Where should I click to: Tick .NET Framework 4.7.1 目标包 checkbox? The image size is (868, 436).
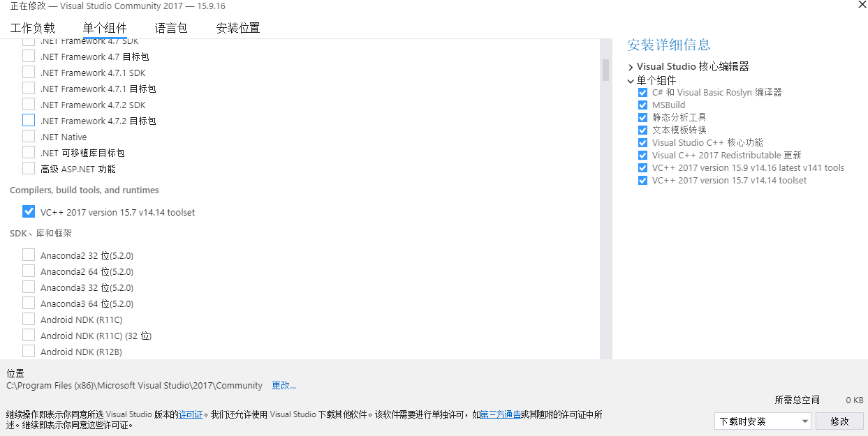(29, 89)
